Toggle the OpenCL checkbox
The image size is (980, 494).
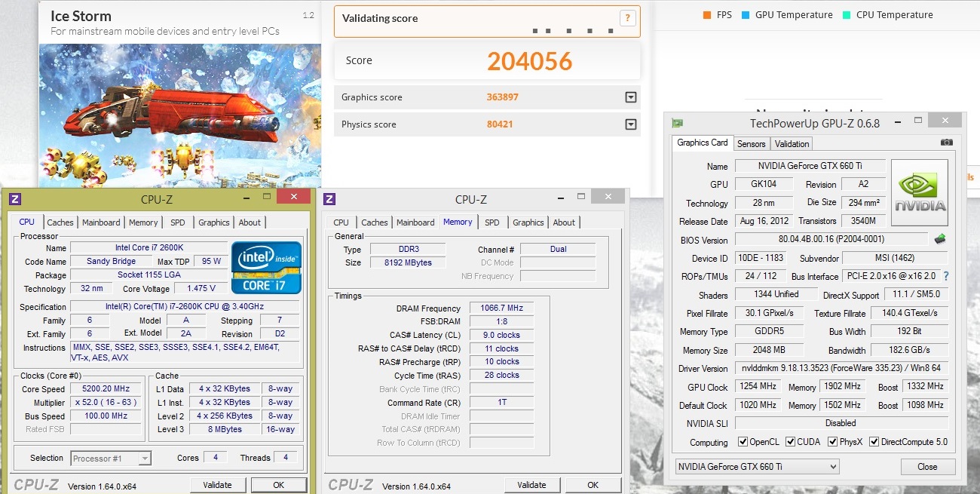pos(743,442)
